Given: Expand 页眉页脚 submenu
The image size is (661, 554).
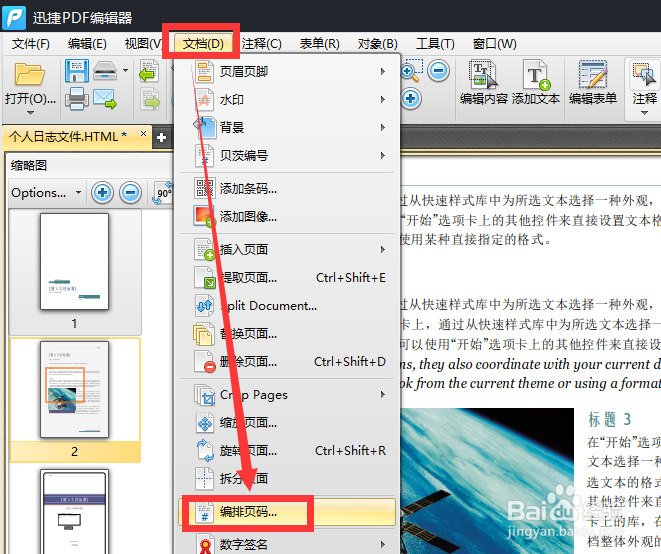Looking at the screenshot, I should 287,71.
